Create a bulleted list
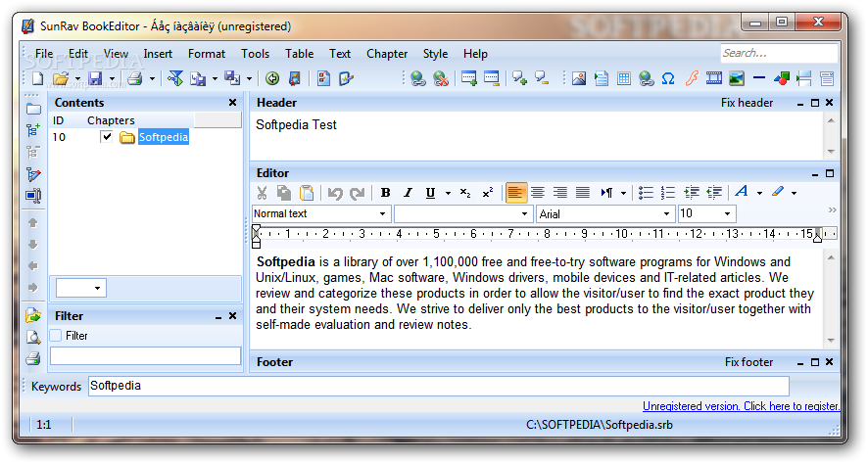 tap(646, 193)
